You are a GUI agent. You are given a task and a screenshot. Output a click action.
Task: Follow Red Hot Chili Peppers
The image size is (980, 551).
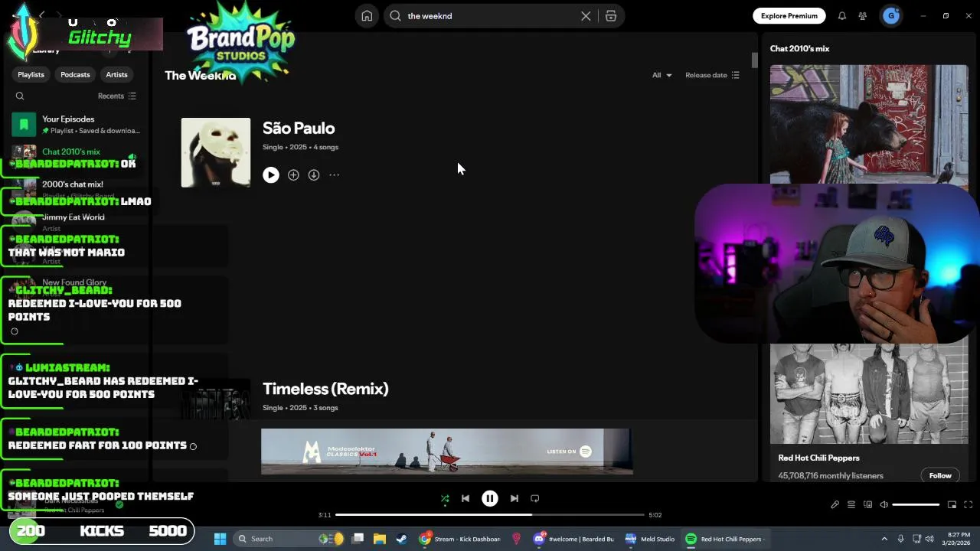click(x=940, y=476)
